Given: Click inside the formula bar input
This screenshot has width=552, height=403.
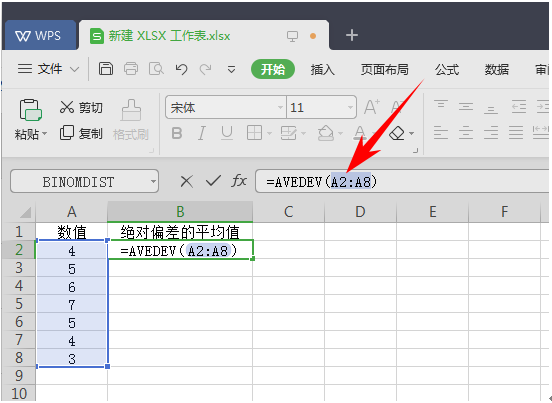Looking at the screenshot, I should click(402, 182).
